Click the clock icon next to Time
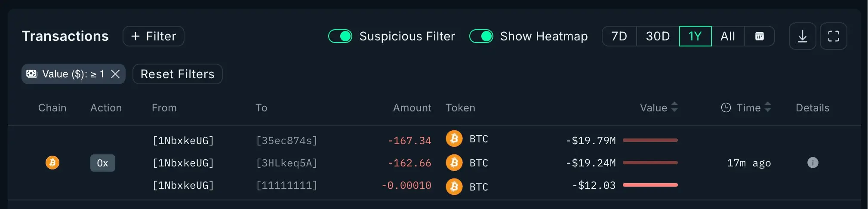This screenshot has width=868, height=209. point(726,108)
